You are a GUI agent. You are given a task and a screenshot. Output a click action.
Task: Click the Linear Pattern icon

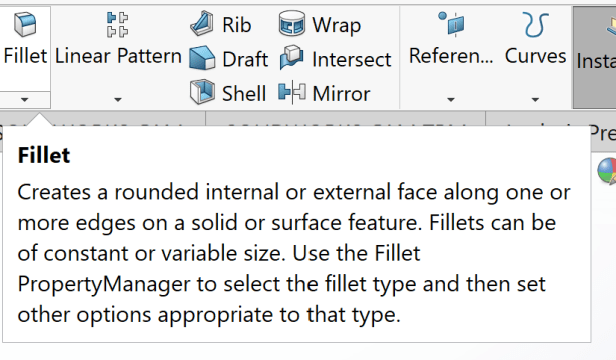click(x=117, y=24)
